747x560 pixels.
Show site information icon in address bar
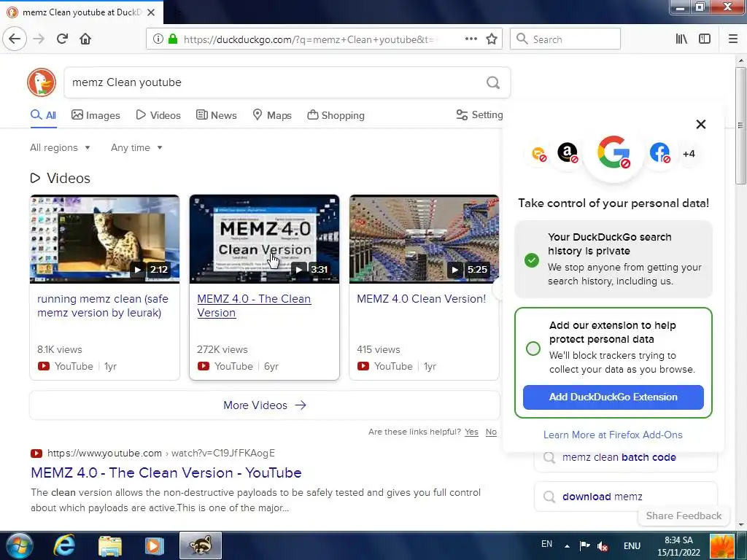pyautogui.click(x=158, y=39)
